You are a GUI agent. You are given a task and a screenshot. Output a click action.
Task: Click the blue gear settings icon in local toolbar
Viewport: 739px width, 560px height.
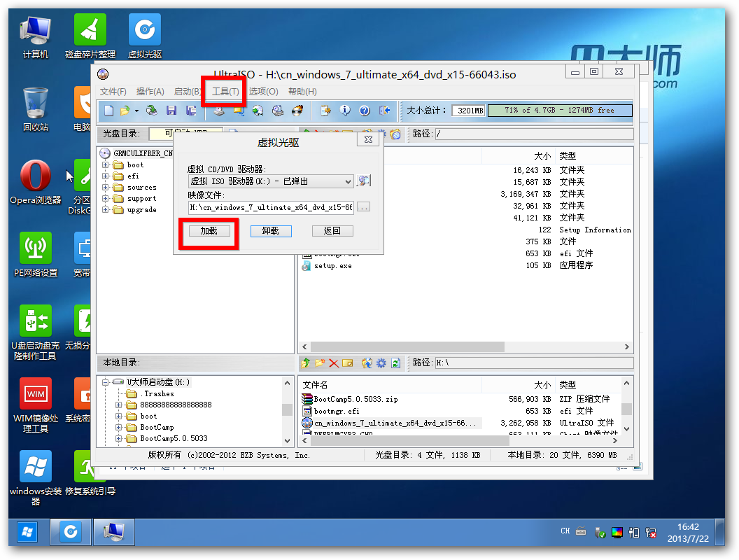pyautogui.click(x=381, y=363)
